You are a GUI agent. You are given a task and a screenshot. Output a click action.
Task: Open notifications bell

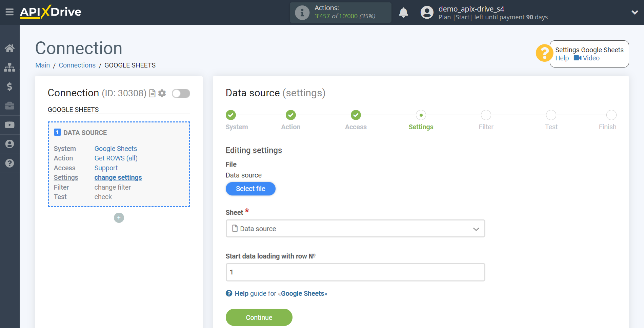tap(403, 13)
